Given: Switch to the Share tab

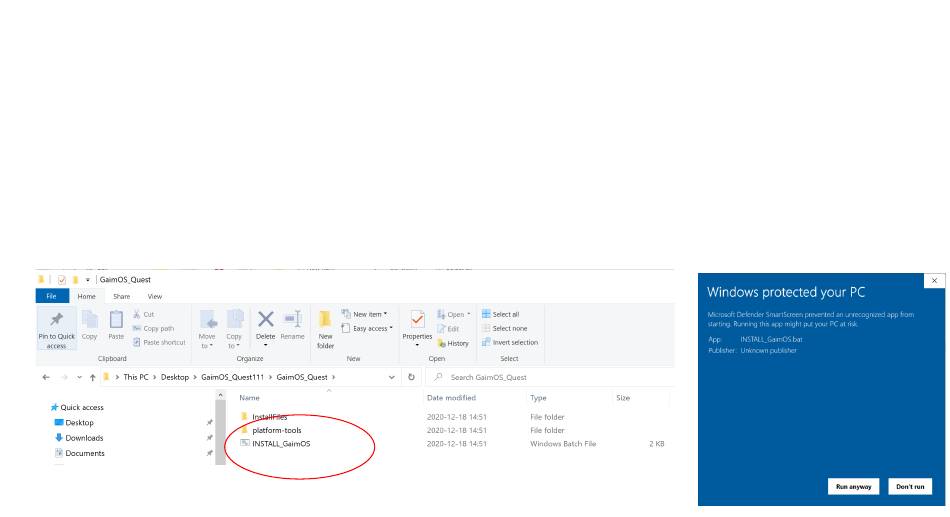Looking at the screenshot, I should (x=121, y=296).
